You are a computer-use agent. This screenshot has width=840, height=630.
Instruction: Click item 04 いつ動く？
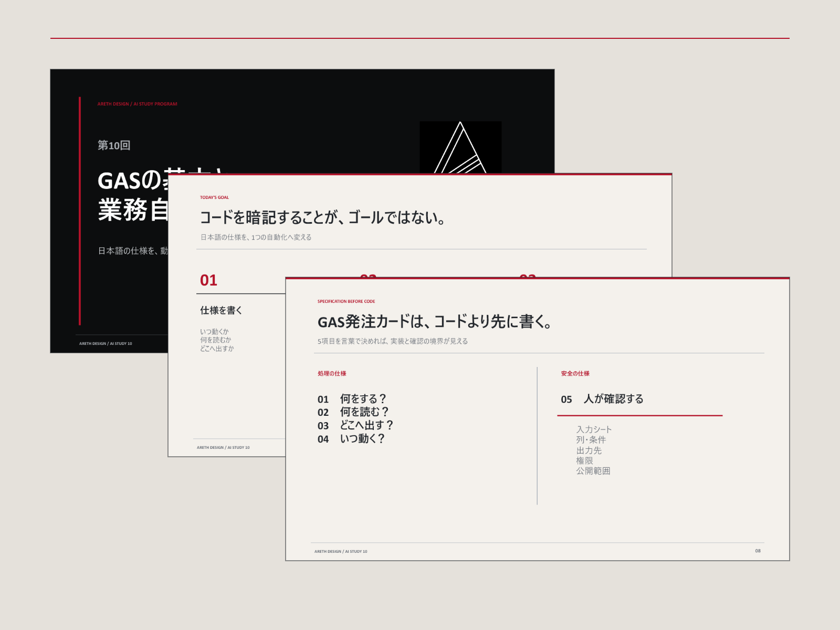point(351,439)
